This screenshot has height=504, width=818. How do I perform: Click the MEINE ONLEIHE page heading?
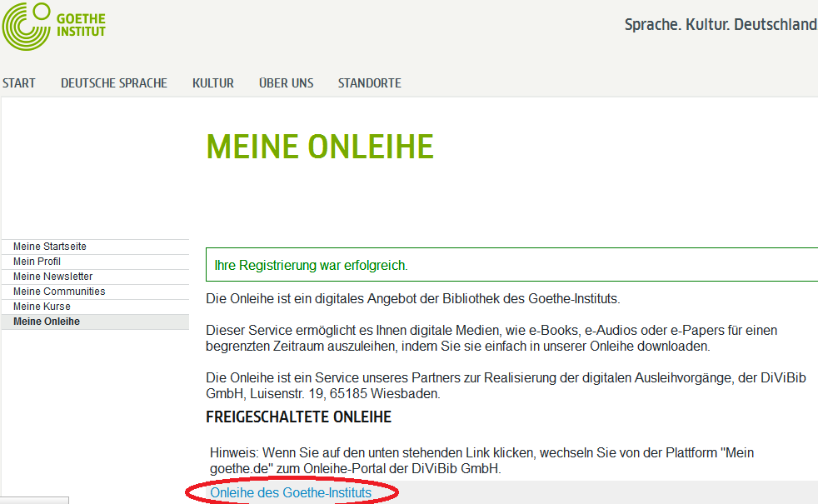pyautogui.click(x=320, y=147)
